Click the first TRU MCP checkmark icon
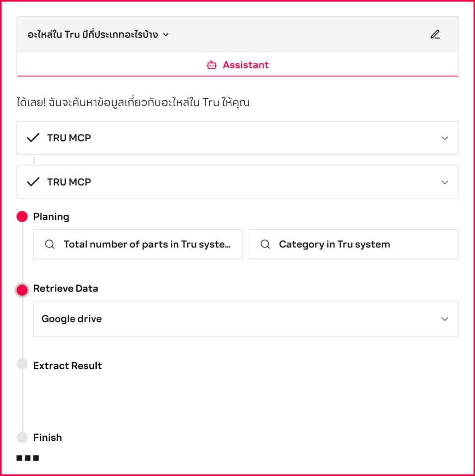The width and height of the screenshot is (475, 476). tap(33, 138)
